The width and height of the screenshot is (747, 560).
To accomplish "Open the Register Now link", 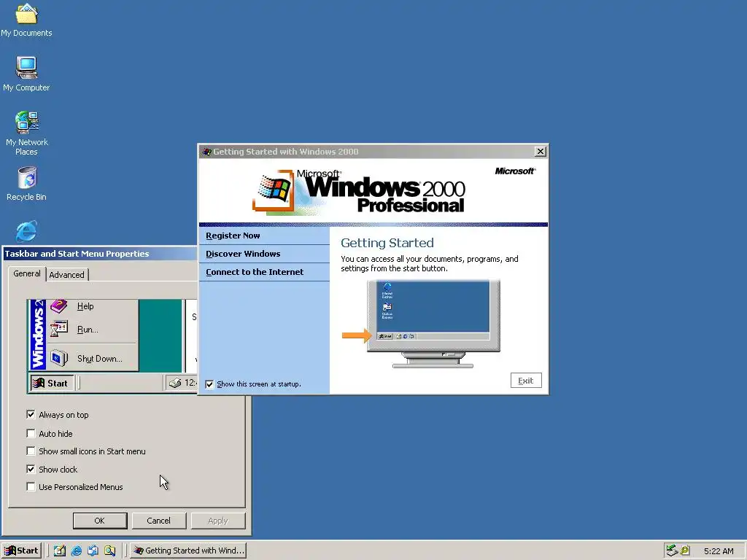I will [x=233, y=236].
